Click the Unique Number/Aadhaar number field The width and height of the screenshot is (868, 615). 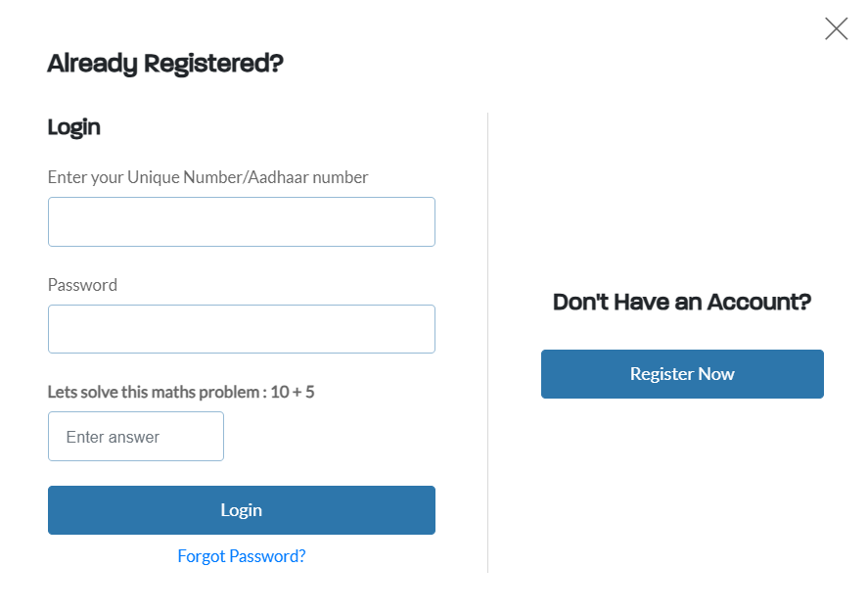point(241,221)
